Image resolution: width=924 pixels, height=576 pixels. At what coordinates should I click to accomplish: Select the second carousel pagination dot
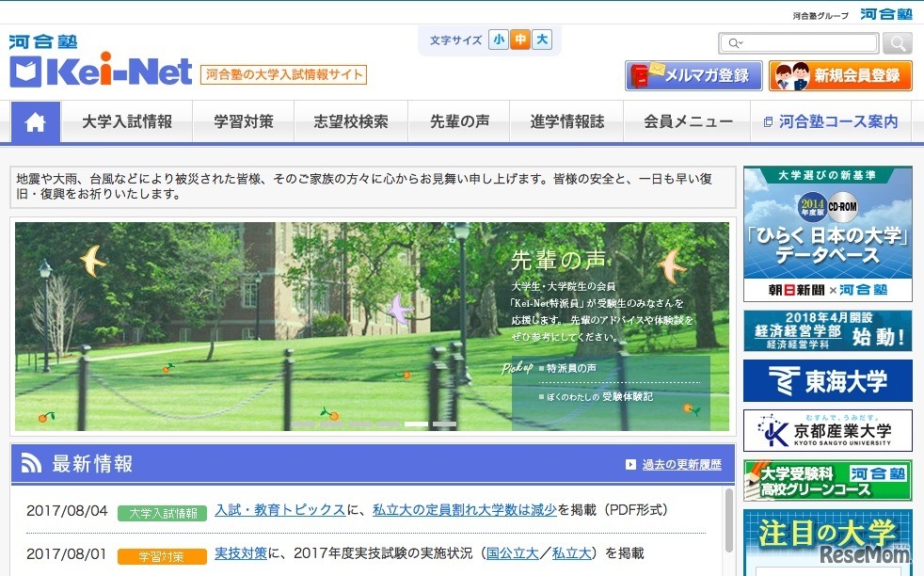(330, 424)
